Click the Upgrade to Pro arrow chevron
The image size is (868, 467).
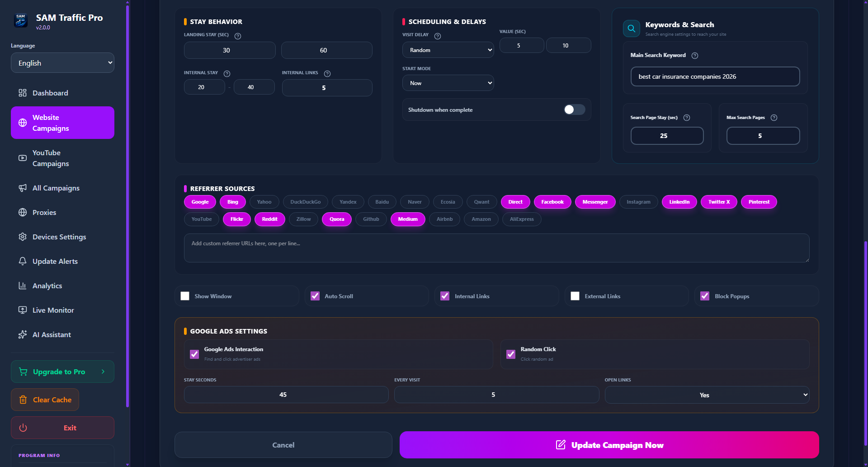coord(103,372)
